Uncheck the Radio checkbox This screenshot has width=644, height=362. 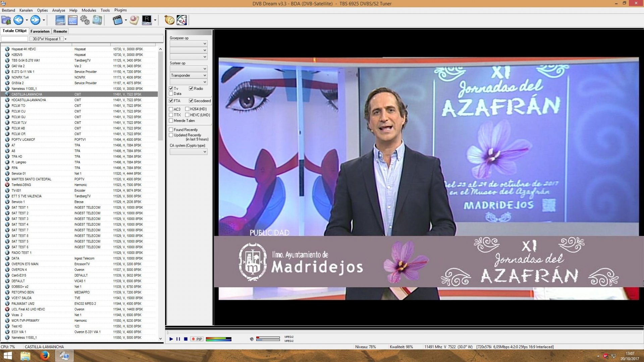[x=191, y=88]
